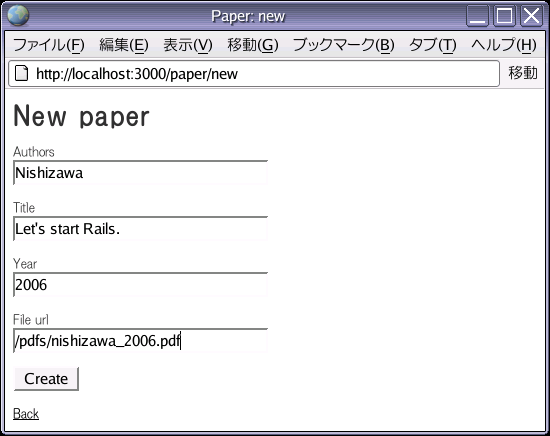Open the ファイル(F) menu
Viewport: 550px width, 436px height.
(49, 45)
